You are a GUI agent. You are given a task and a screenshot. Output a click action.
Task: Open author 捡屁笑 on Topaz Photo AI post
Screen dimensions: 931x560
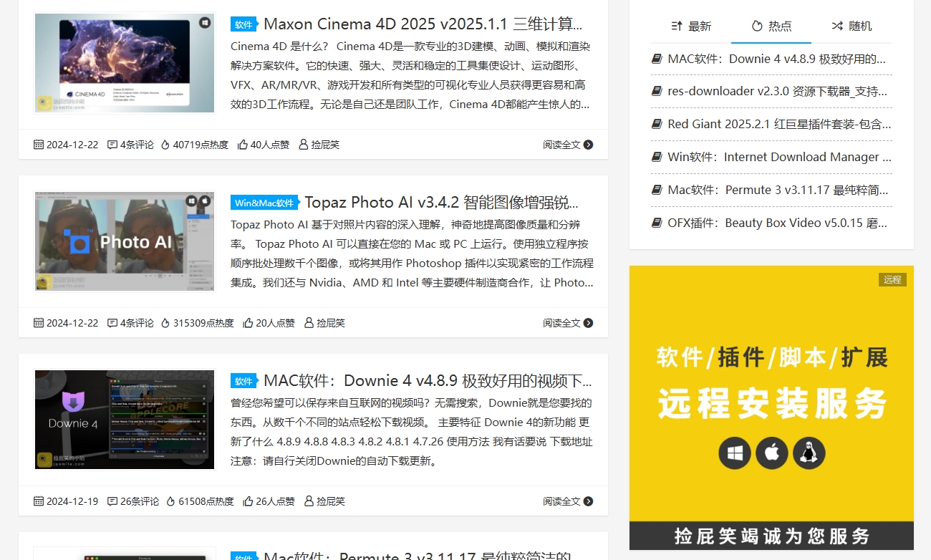click(331, 323)
